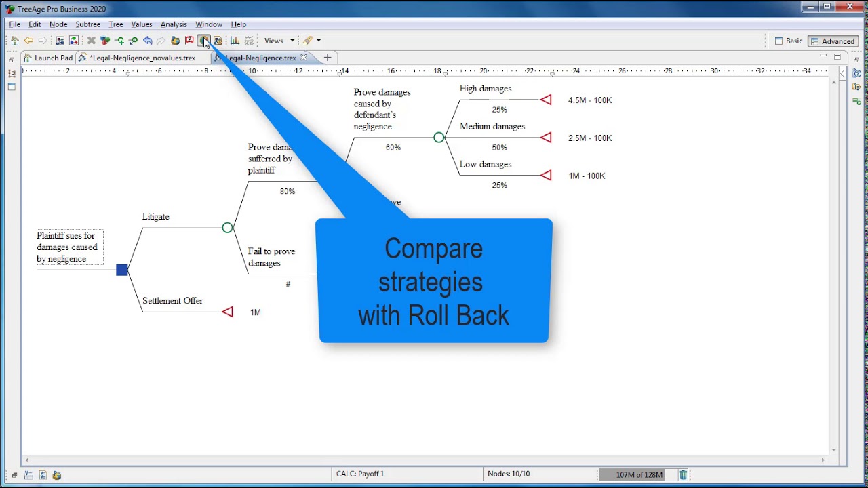Click the 1M payoff for Settlement Offer
The image size is (868, 488).
click(256, 312)
